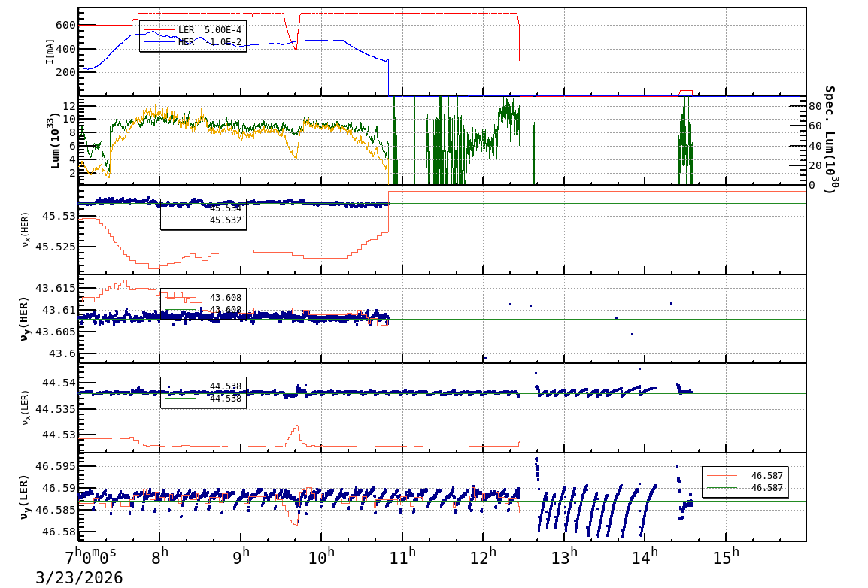Click the 14h time axis tick label

click(x=645, y=558)
